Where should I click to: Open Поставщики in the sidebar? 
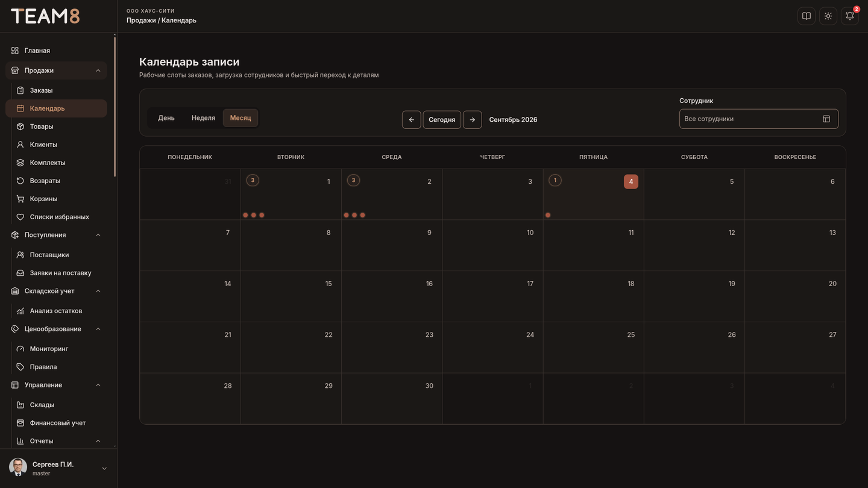pyautogui.click(x=56, y=255)
